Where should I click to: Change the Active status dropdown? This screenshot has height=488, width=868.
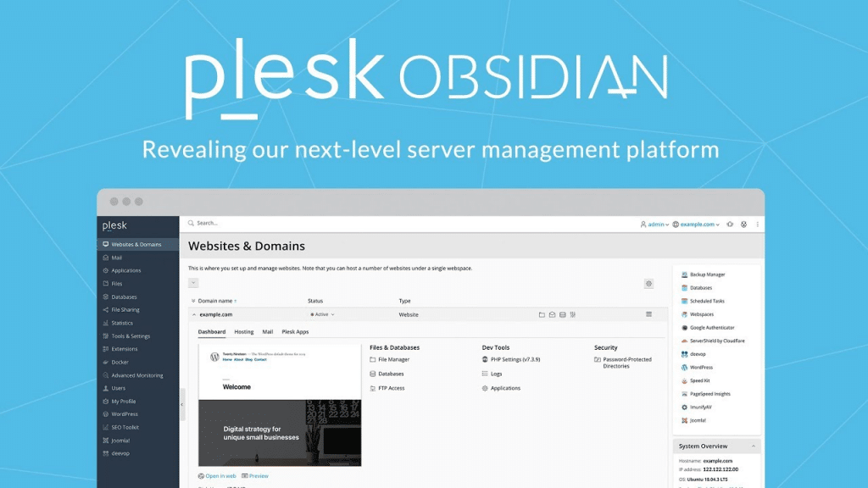pyautogui.click(x=322, y=314)
